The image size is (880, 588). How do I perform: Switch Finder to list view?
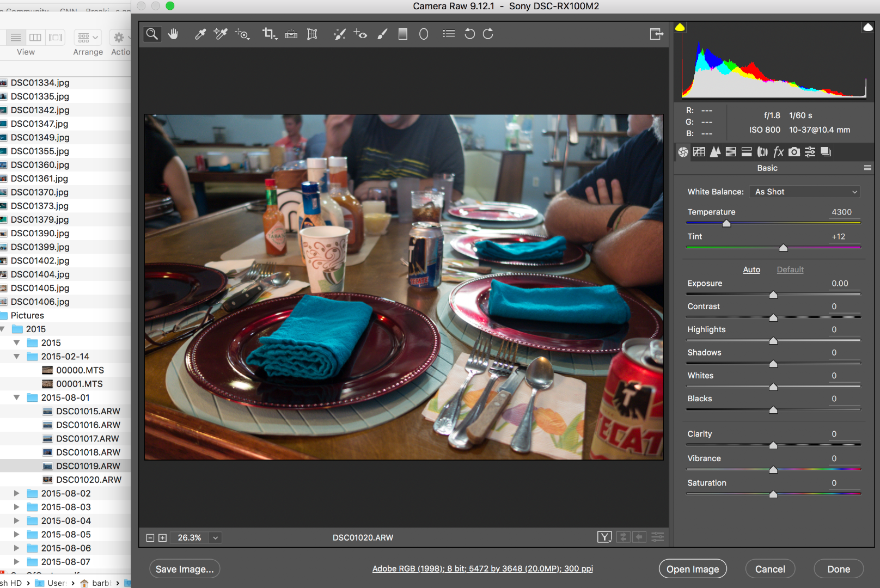coord(16,38)
